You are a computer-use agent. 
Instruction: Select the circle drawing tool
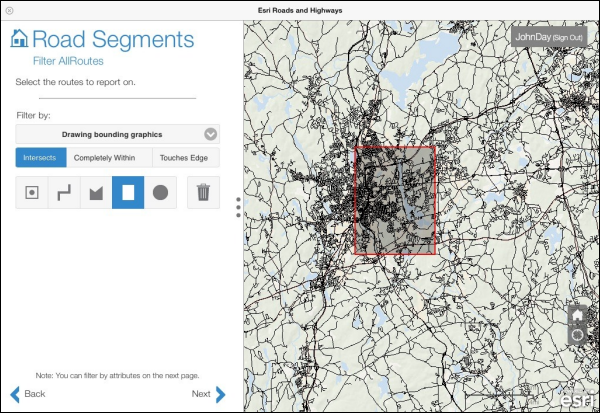[x=160, y=192]
